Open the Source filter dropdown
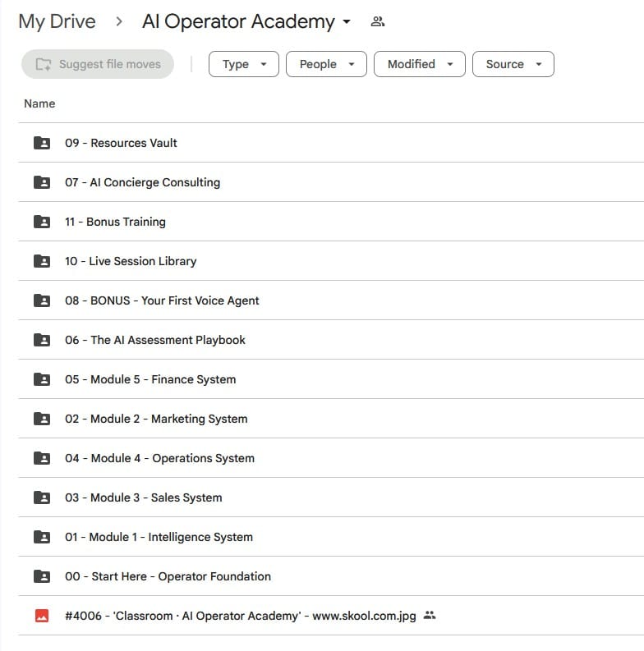 [x=513, y=64]
